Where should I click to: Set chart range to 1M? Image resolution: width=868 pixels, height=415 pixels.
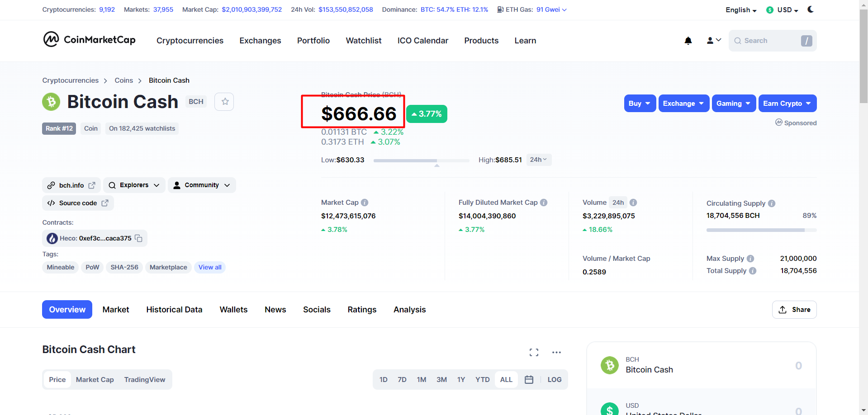coord(422,380)
